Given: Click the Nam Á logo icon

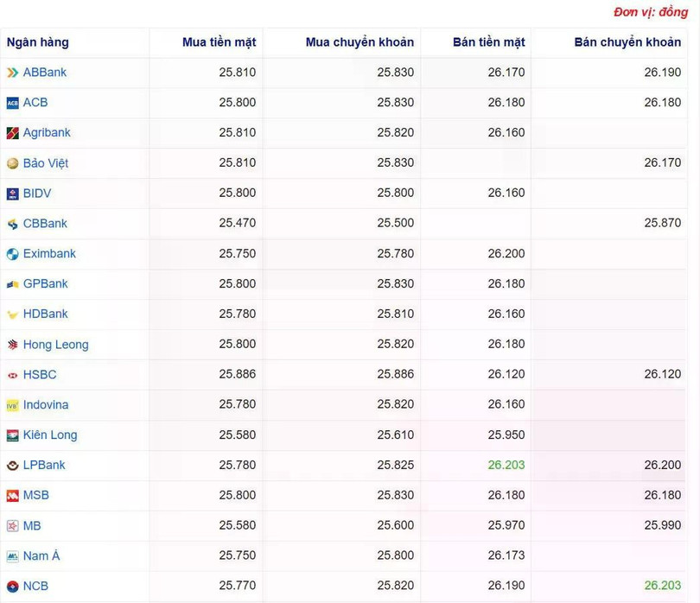Looking at the screenshot, I should [12, 556].
